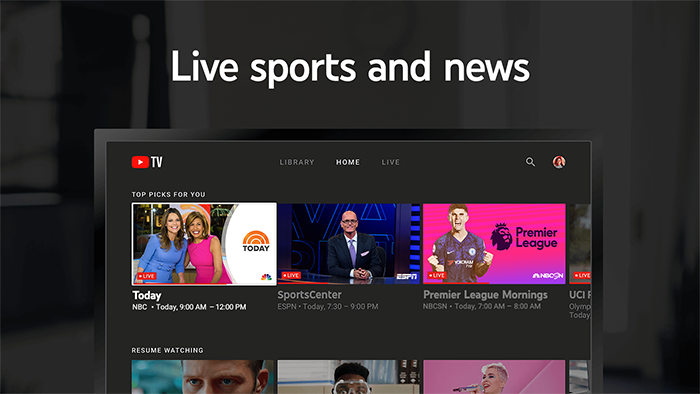Play the SportsCenter thumbnail
700x394 pixels.
tap(349, 244)
